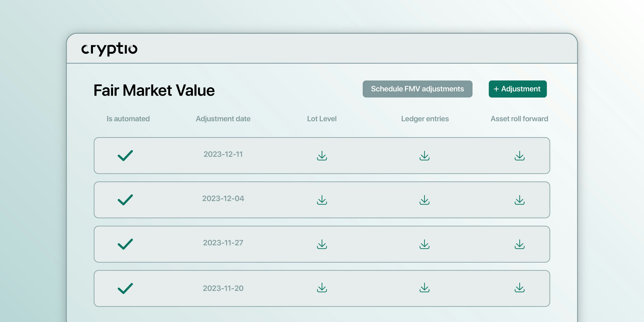Screen dimensions: 644x322
Task: Download Asset roll forward for 2023-11-20
Action: tap(519, 289)
